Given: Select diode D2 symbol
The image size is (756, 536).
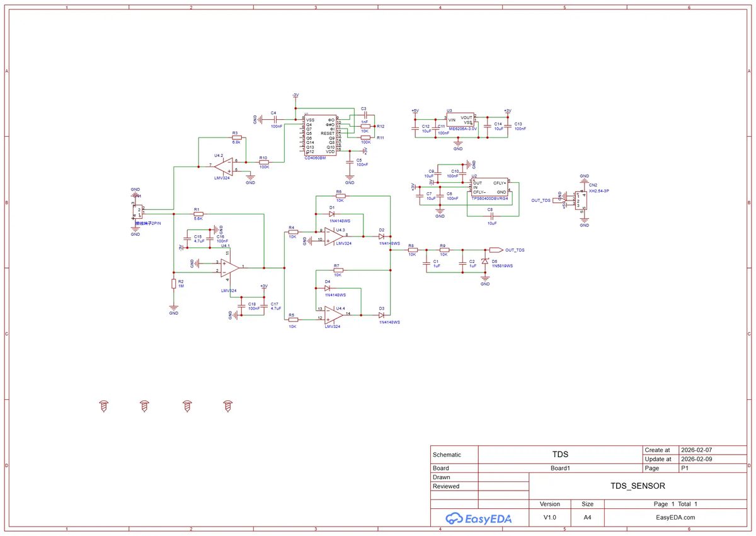Looking at the screenshot, I should pos(382,236).
